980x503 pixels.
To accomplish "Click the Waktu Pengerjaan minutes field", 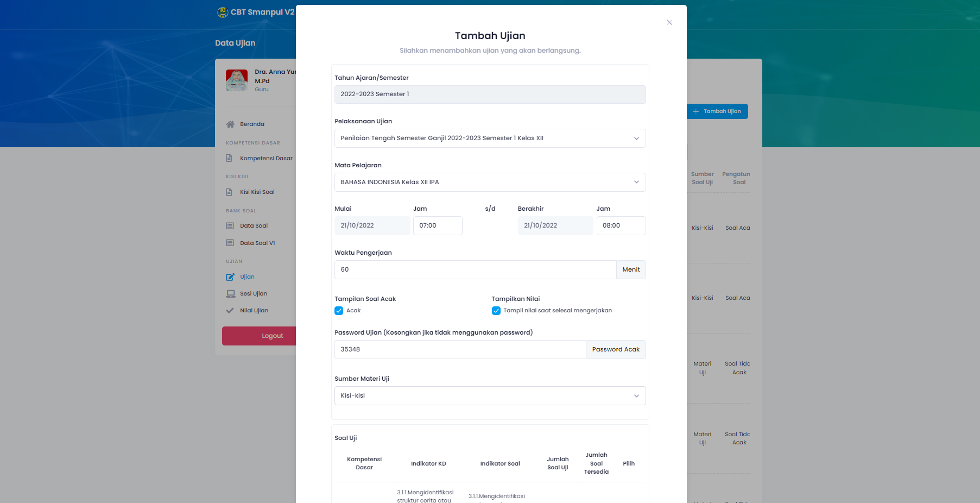I will [x=475, y=270].
